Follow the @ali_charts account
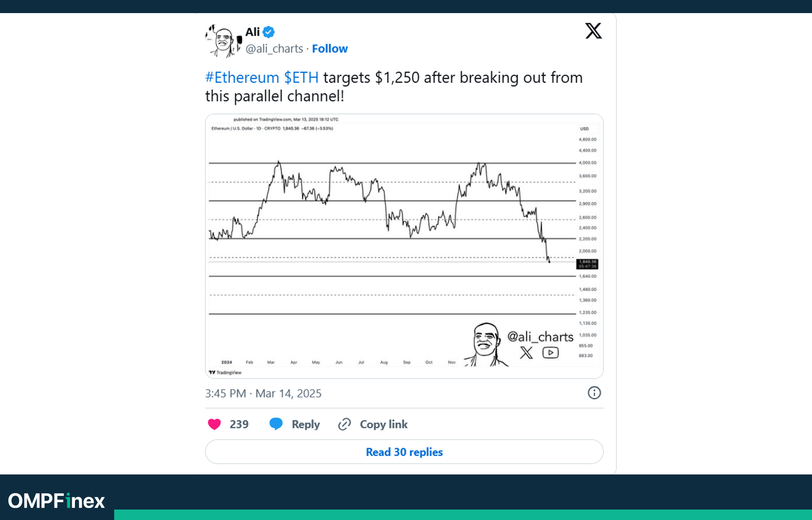This screenshot has height=520, width=812. pyautogui.click(x=330, y=49)
